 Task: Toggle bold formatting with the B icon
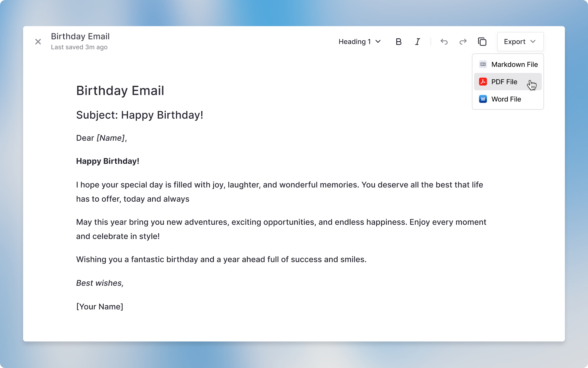click(x=398, y=42)
